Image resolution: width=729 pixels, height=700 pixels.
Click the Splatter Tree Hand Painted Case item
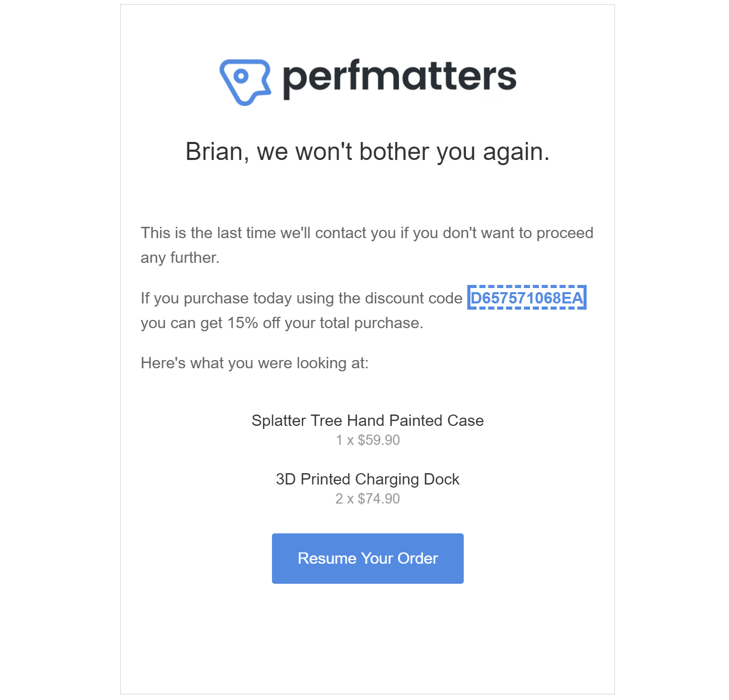[368, 421]
